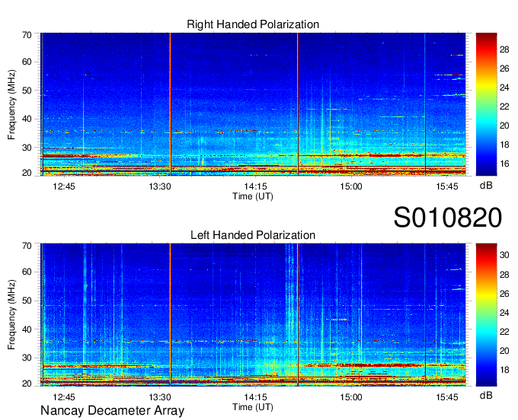Click the 20 MHz tick on Left Handed plot
The height and width of the screenshot is (420, 518).
pos(27,383)
